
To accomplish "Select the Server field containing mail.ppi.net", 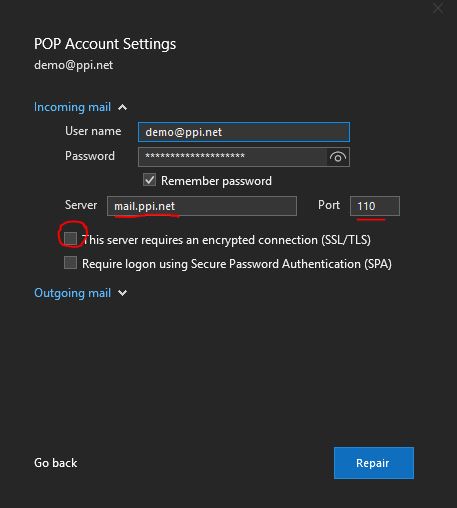I will 202,206.
